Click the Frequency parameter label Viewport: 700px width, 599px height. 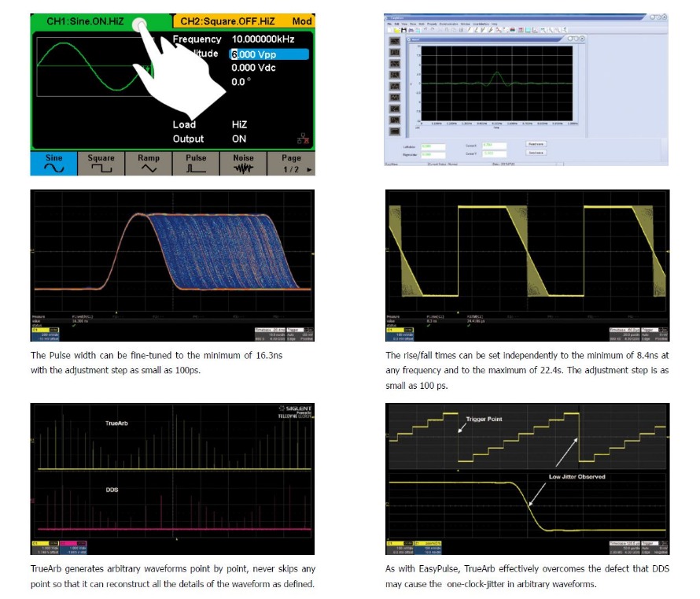click(197, 39)
